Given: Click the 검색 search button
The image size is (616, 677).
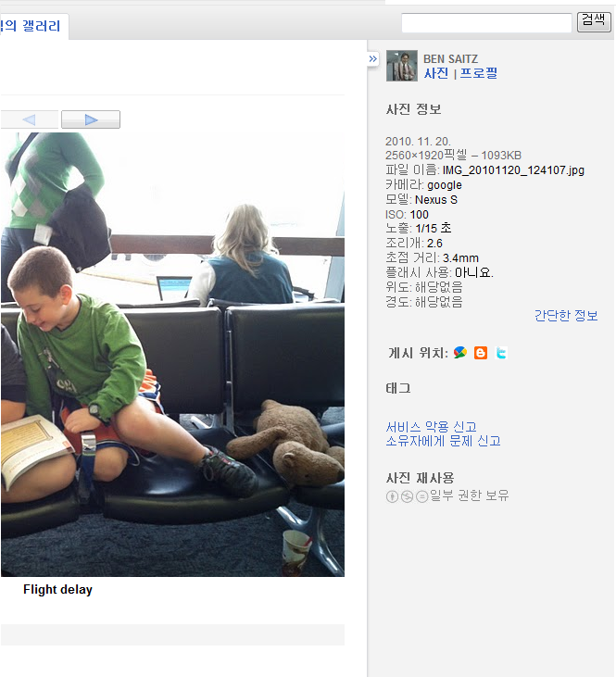Looking at the screenshot, I should [594, 21].
